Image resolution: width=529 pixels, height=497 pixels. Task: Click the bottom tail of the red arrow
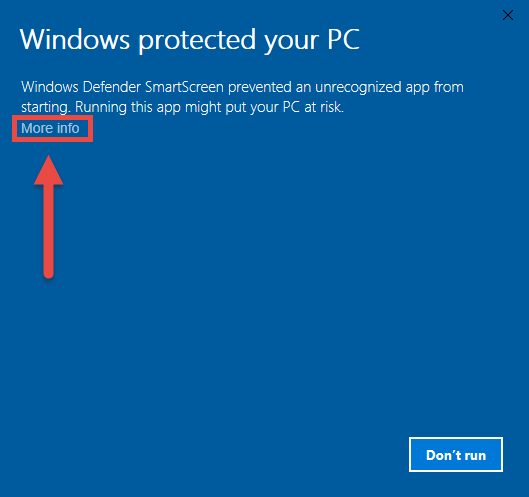(x=49, y=272)
